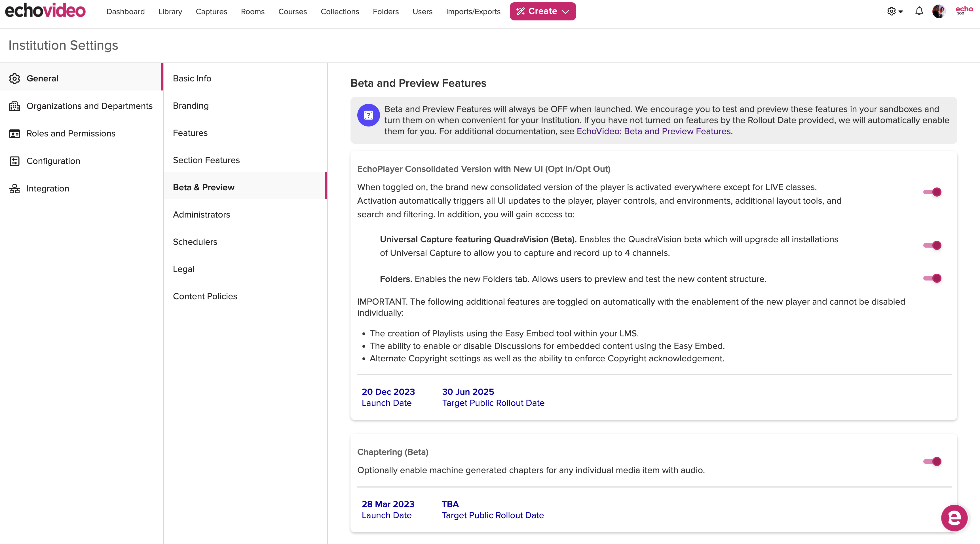
Task: Toggle EchoPlayer Consolidated Version switch
Action: point(932,192)
